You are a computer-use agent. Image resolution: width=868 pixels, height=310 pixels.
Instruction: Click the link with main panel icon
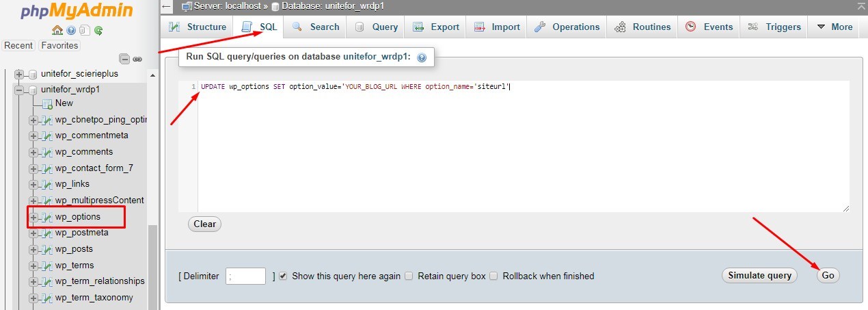pyautogui.click(x=137, y=59)
